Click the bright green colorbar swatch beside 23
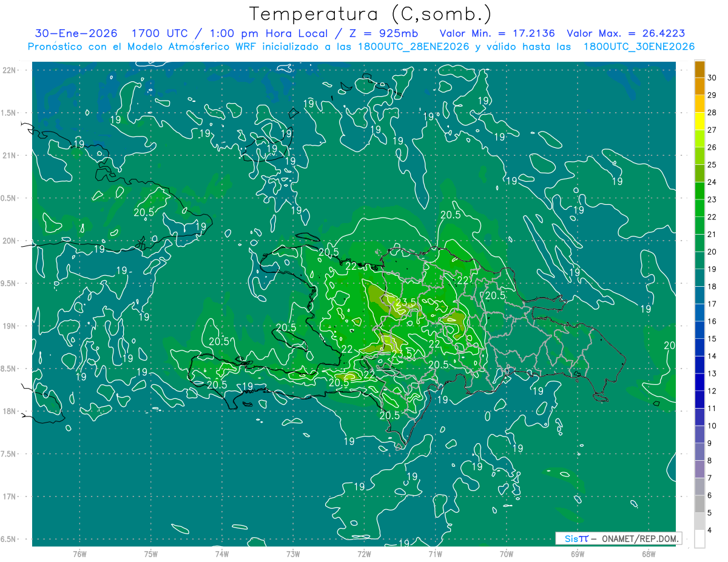The image size is (728, 562). [699, 192]
